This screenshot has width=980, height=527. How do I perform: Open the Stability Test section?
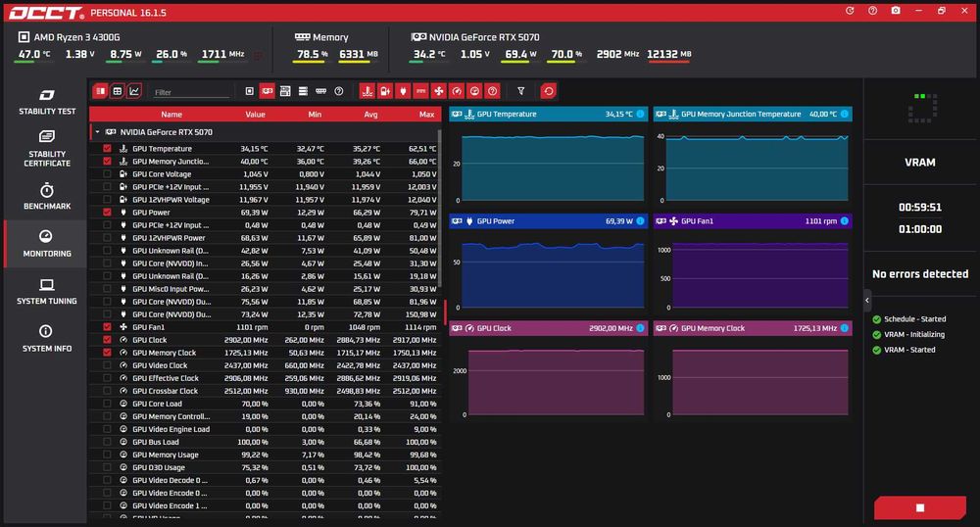click(x=47, y=102)
